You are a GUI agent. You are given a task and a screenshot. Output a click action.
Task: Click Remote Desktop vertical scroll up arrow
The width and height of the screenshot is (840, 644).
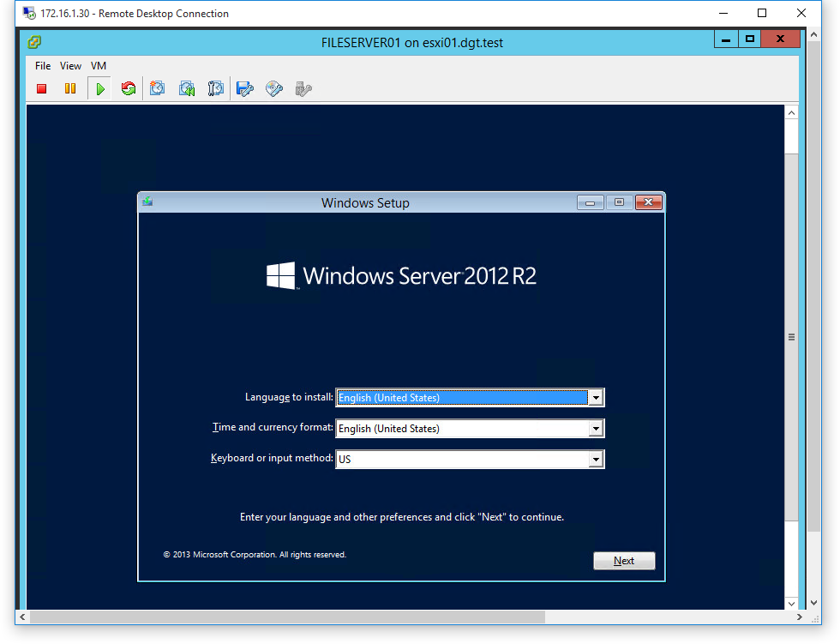pos(813,34)
